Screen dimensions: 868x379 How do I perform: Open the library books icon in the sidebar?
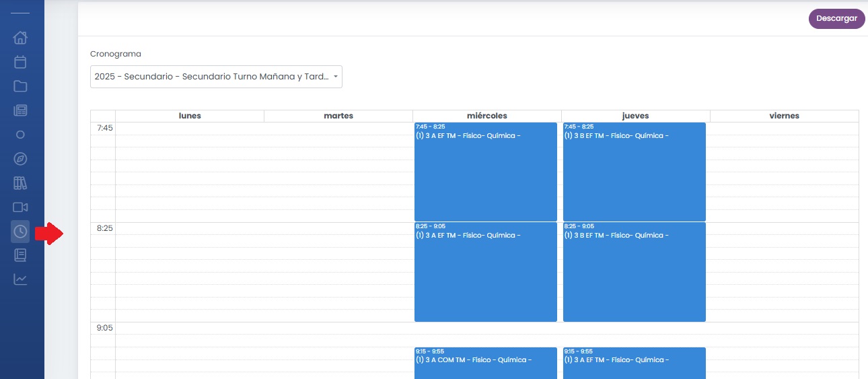tap(20, 183)
